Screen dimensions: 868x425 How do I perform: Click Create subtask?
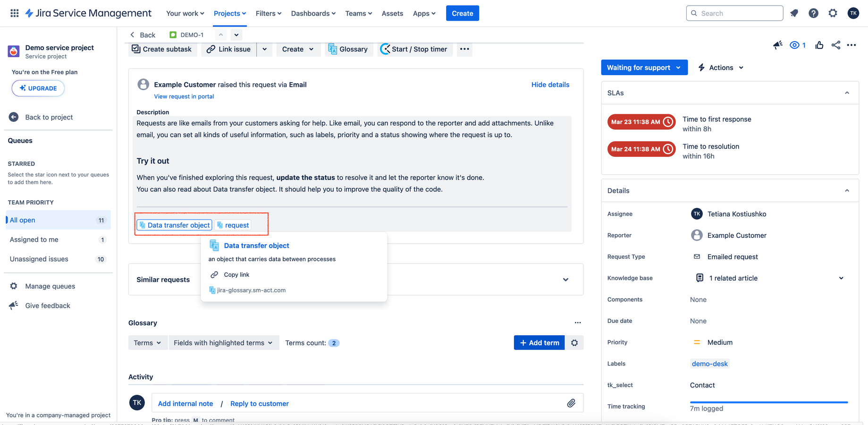pos(162,49)
